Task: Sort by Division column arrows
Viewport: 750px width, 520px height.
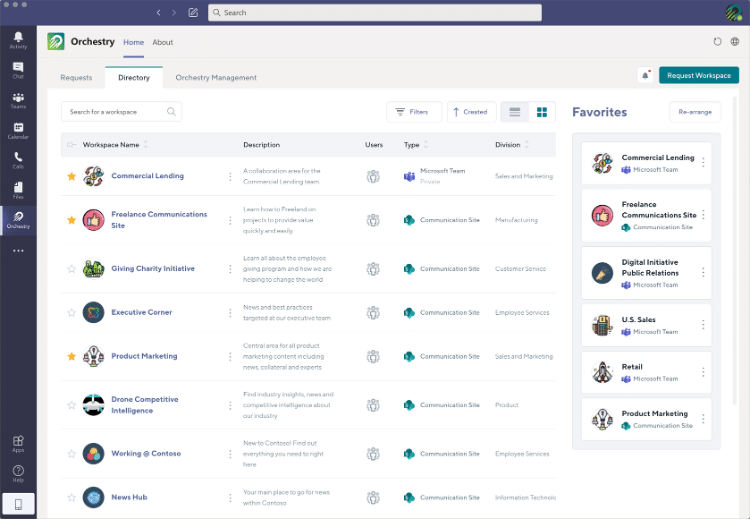Action: pyautogui.click(x=527, y=144)
